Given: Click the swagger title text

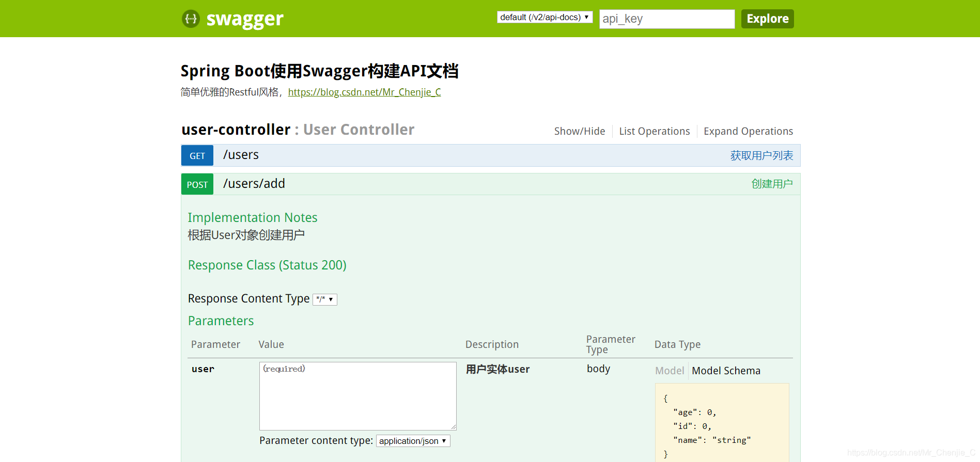Looking at the screenshot, I should click(x=245, y=20).
